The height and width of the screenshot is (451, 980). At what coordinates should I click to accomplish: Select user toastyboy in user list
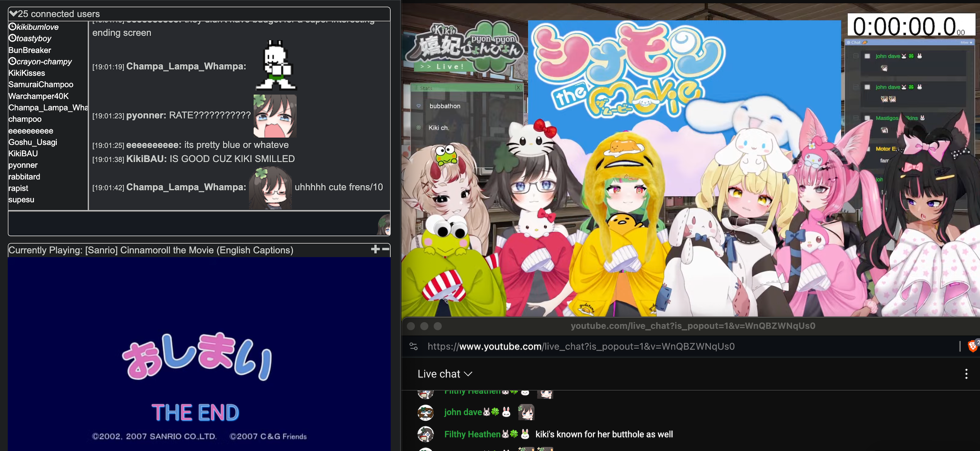coord(34,39)
